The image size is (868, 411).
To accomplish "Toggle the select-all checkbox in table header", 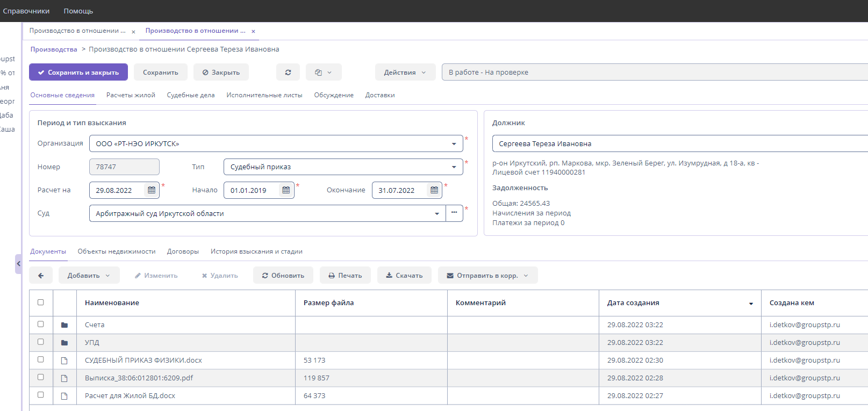I will (x=41, y=302).
